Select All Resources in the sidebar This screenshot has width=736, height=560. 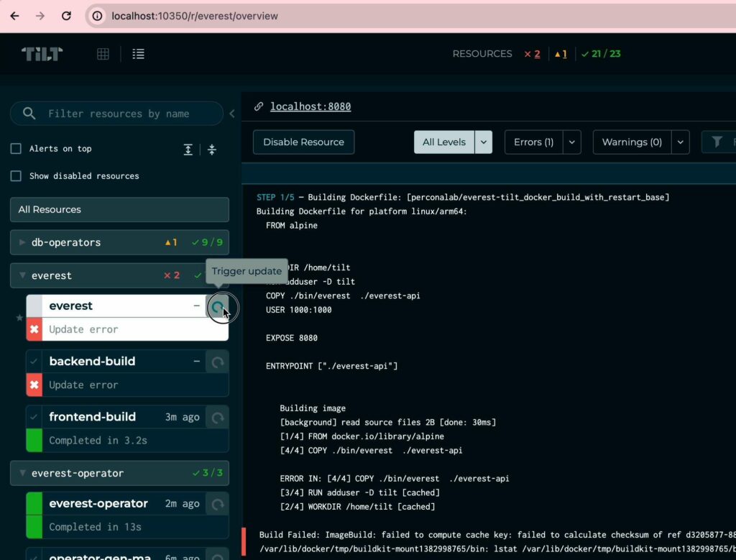[119, 209]
